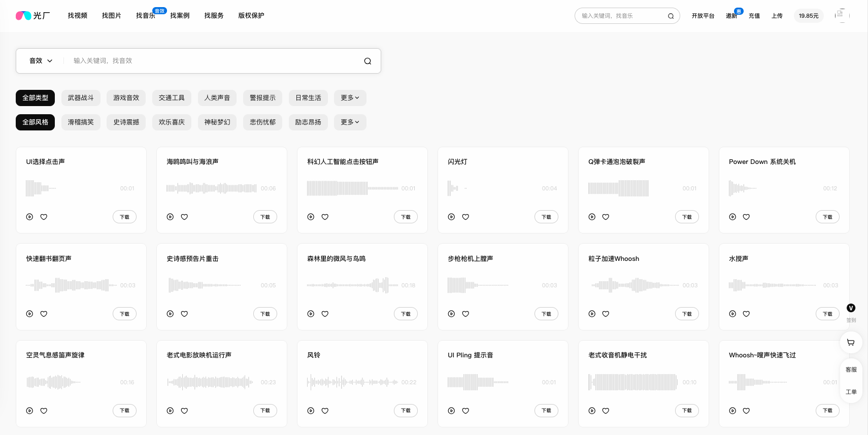Open the 19.85元 balance pill

pyautogui.click(x=809, y=16)
